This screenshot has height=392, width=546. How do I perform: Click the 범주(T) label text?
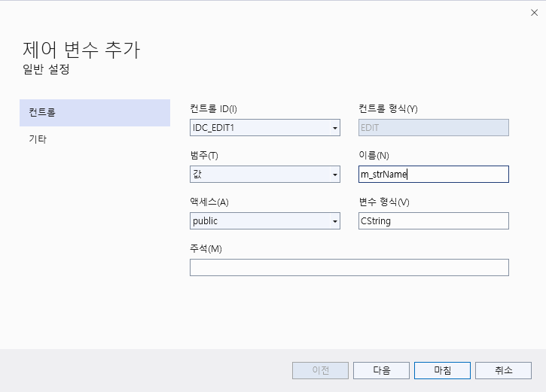pos(204,155)
